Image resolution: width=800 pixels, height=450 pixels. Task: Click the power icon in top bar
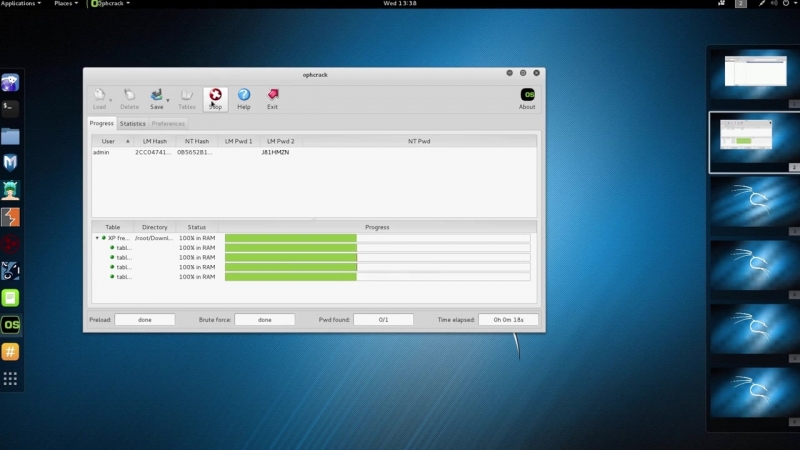coord(786,4)
